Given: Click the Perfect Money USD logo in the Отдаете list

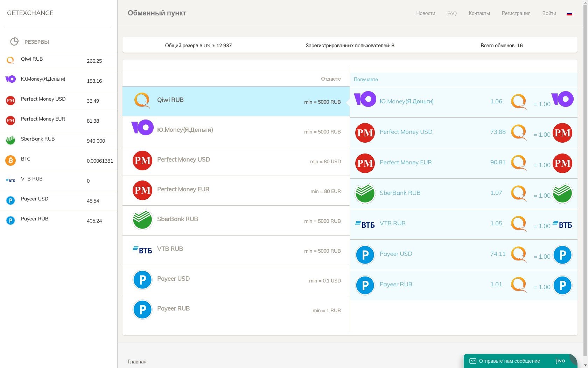Looking at the screenshot, I should tap(142, 161).
